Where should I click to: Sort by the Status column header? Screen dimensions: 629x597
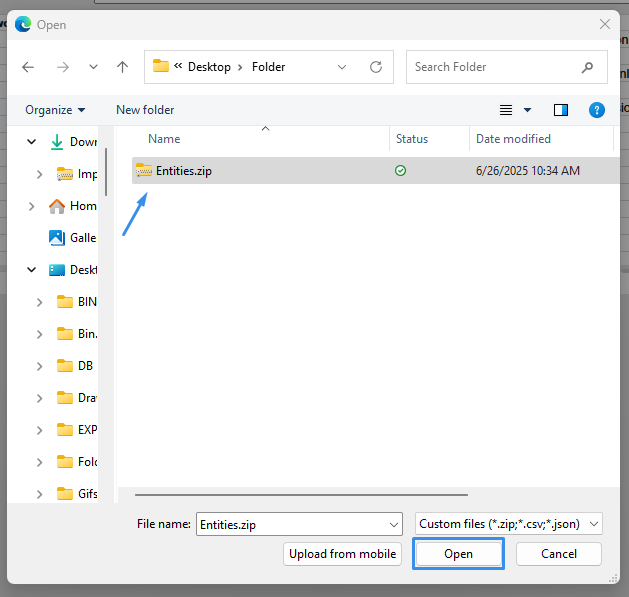[412, 139]
